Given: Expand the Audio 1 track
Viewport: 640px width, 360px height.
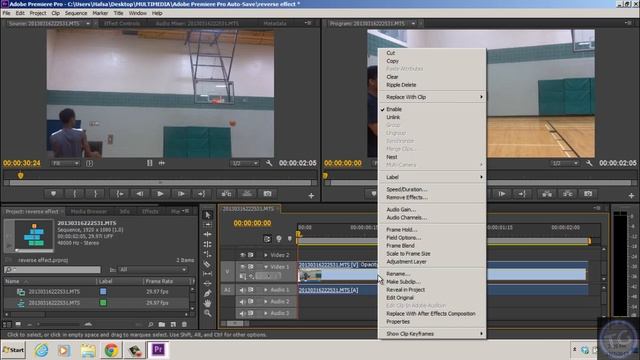Looking at the screenshot, I should 266,290.
